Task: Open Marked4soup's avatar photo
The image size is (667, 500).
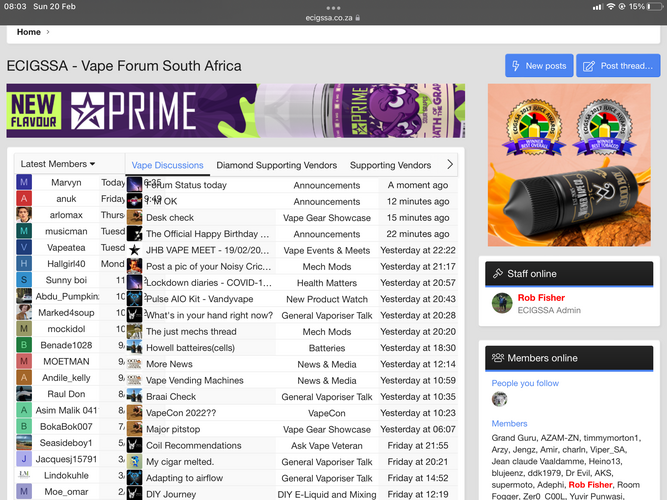Action: point(24,312)
